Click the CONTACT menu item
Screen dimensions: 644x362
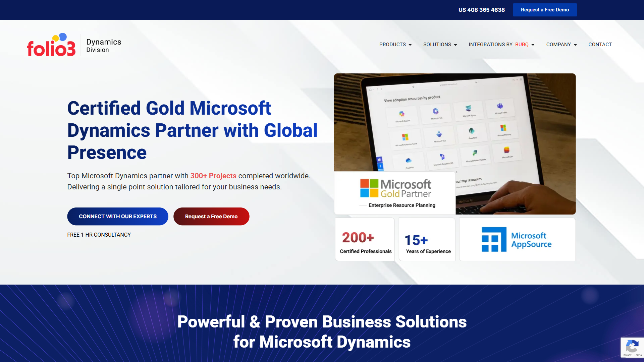point(600,45)
